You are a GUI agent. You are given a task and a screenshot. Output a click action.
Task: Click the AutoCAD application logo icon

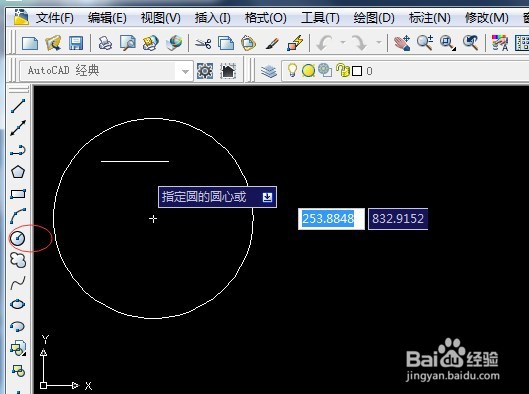pos(21,17)
